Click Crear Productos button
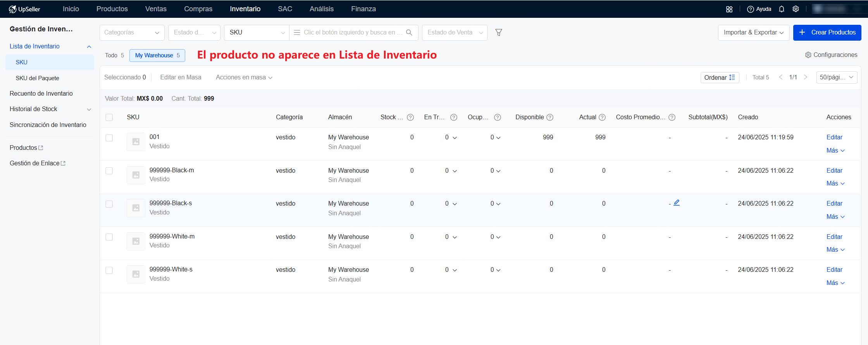The image size is (868, 345). [x=827, y=33]
